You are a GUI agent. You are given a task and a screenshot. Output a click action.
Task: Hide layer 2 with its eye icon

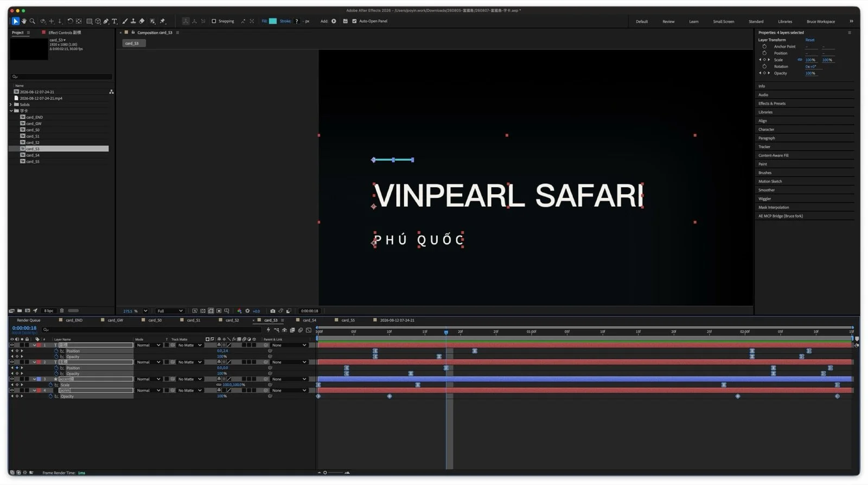12,362
